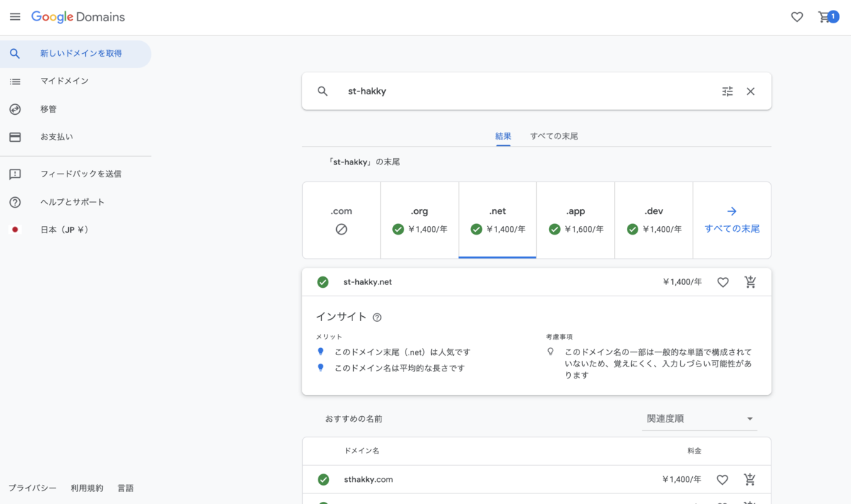This screenshot has width=851, height=504.
Task: Open ヘルプとサポート
Action: point(75,203)
